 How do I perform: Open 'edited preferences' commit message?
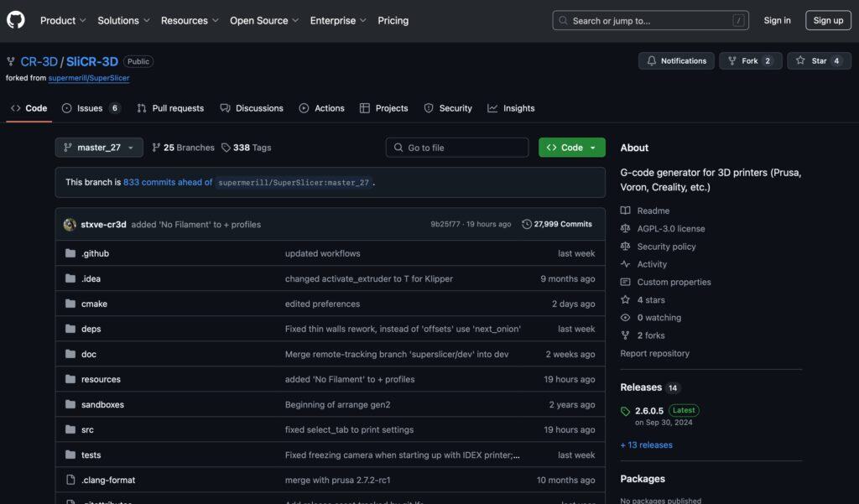click(323, 304)
